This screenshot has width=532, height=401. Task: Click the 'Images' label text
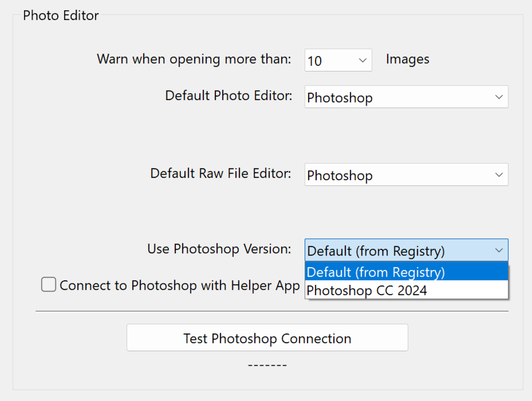[x=407, y=59]
